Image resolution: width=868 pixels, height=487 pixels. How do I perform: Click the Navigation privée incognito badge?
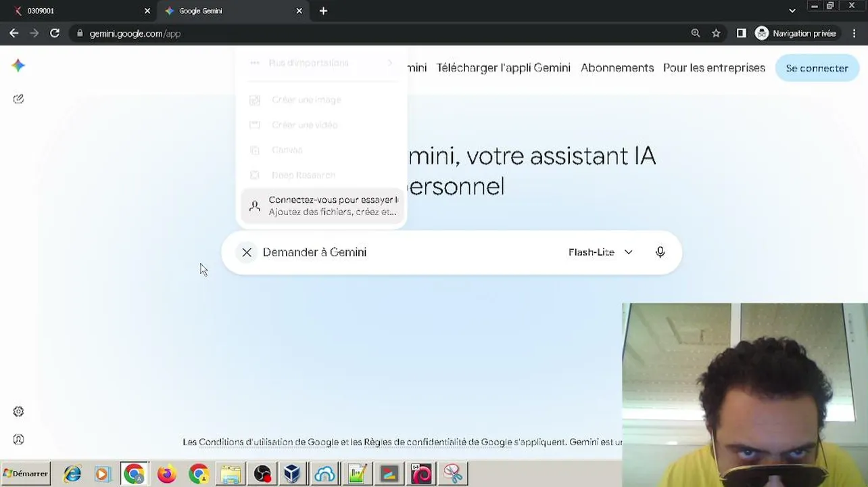click(x=798, y=33)
